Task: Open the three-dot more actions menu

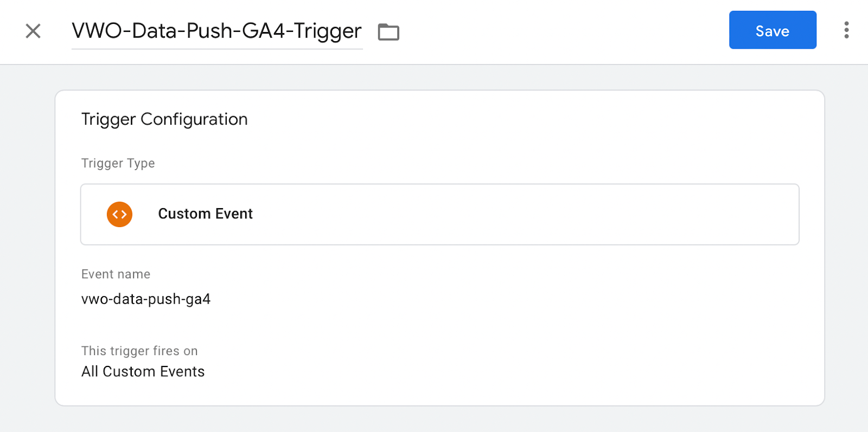Action: [x=846, y=30]
